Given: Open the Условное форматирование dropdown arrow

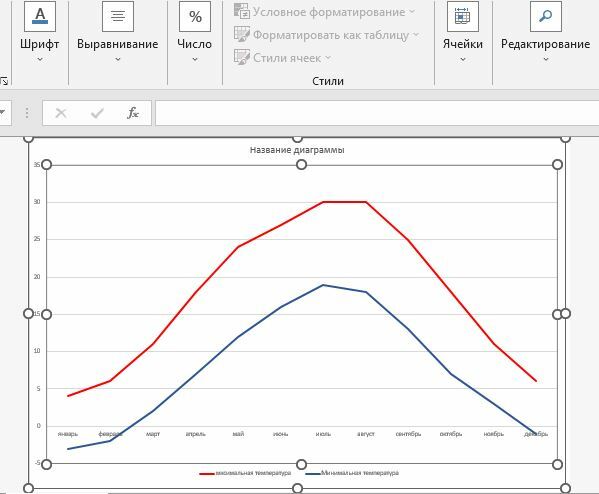Looking at the screenshot, I should click(412, 11).
